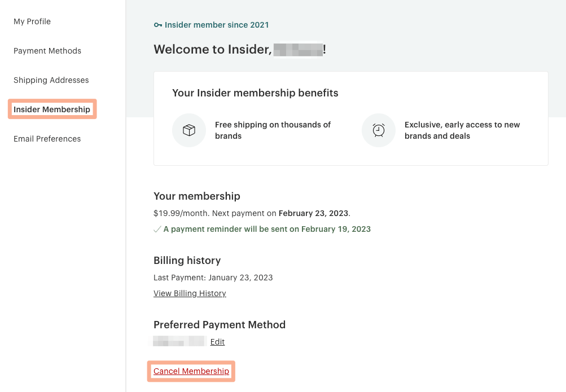
Task: Click Your Insider membership benefits heading
Action: 255,93
